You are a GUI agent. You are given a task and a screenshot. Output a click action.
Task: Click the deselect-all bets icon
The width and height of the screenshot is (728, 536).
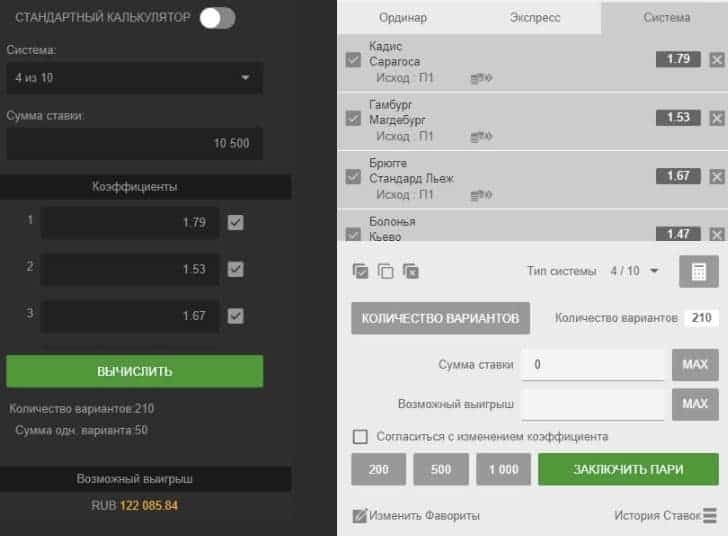tap(385, 271)
